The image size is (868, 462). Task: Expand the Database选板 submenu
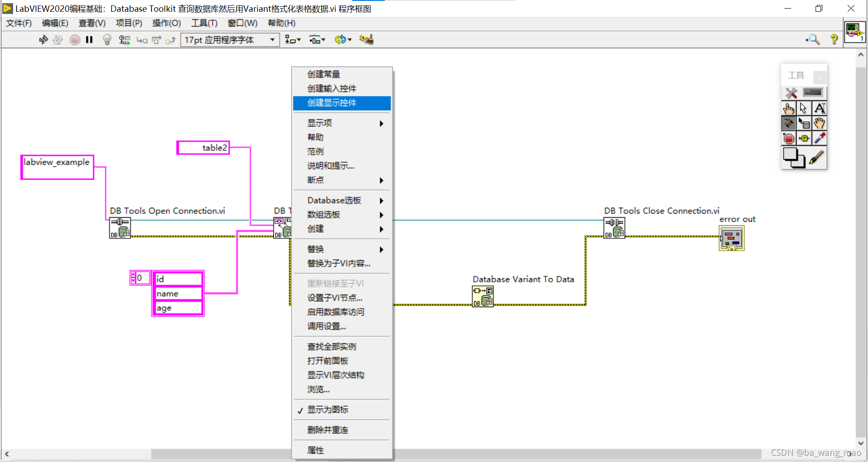[342, 201]
